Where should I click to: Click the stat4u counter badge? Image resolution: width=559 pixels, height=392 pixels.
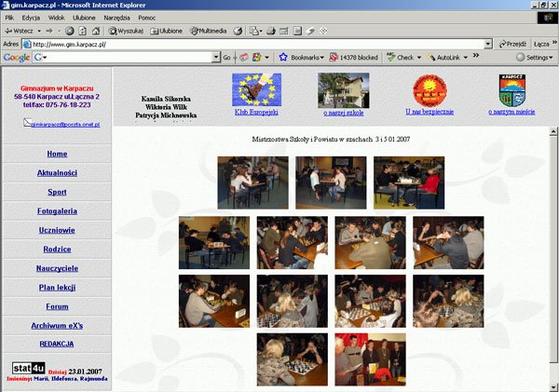pos(29,368)
